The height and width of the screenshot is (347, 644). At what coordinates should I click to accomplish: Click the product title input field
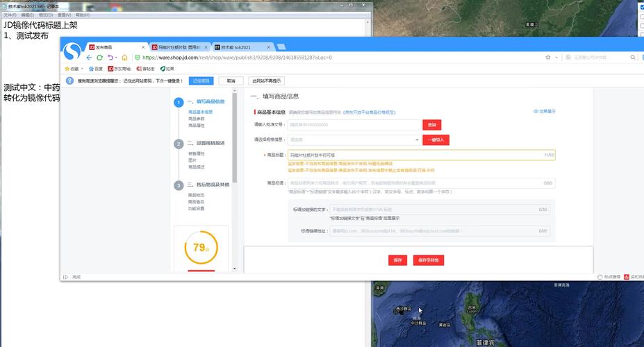tap(422, 155)
